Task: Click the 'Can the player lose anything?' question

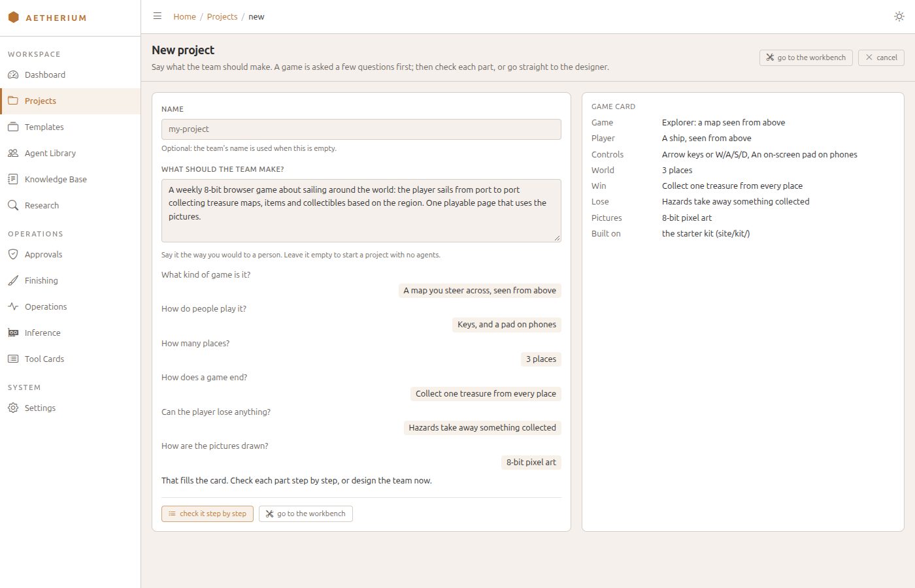Action: coord(216,412)
